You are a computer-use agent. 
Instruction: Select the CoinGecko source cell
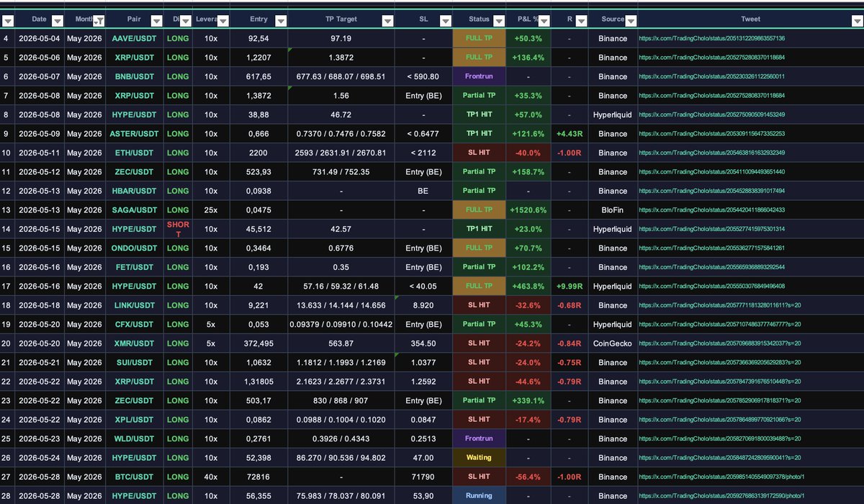point(613,343)
